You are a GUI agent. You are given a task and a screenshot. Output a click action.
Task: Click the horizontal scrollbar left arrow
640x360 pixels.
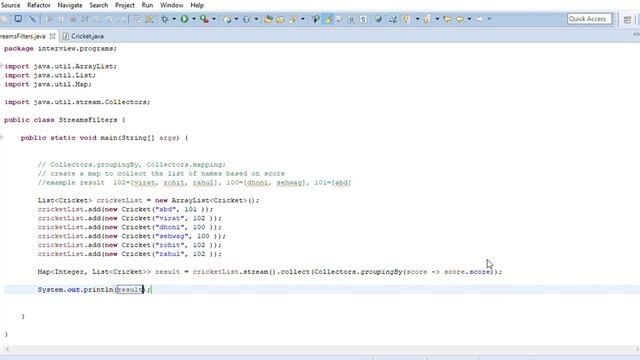7,349
